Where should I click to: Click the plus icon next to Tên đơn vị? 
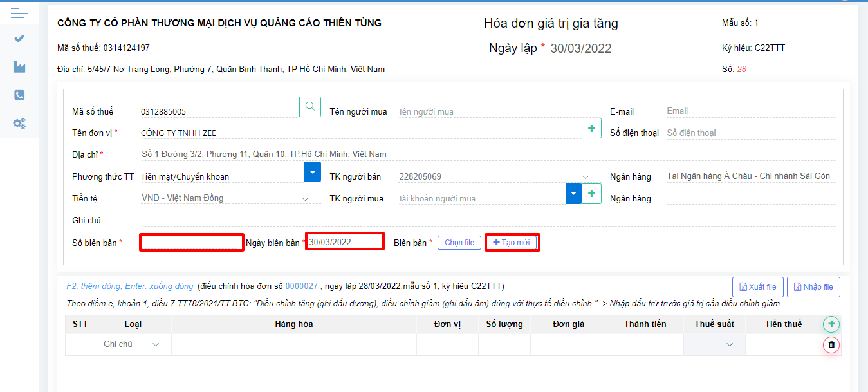[x=591, y=127]
